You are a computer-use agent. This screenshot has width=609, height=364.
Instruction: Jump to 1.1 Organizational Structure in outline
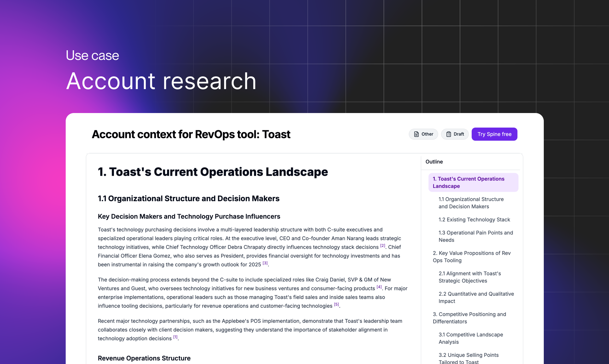(471, 203)
